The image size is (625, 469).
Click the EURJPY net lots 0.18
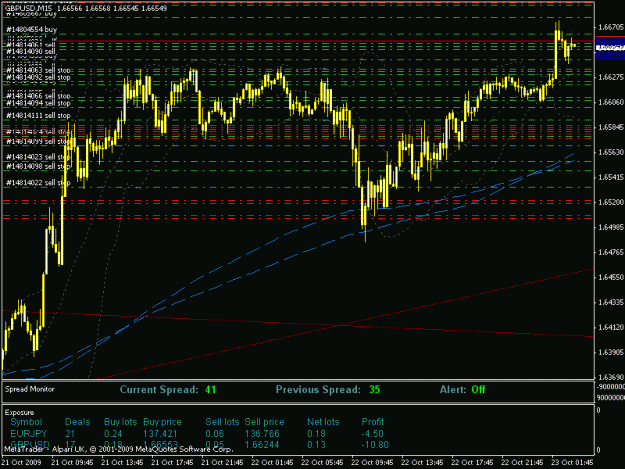click(x=316, y=434)
